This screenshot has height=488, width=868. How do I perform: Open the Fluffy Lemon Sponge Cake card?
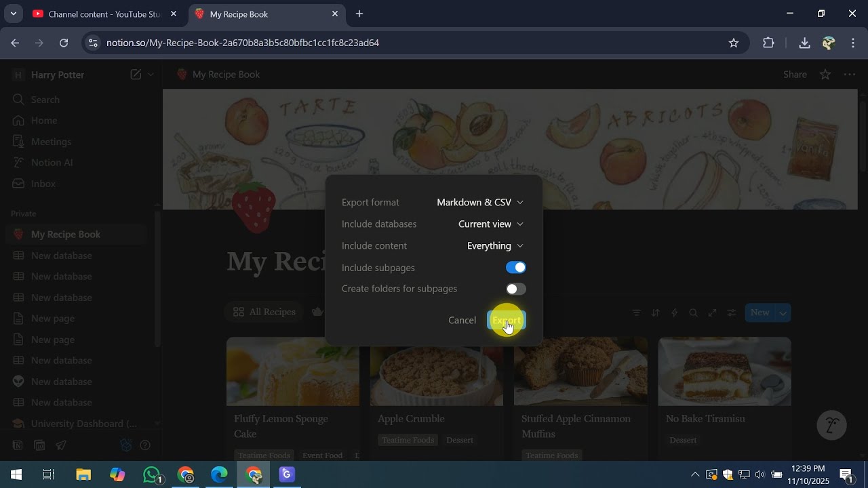coord(293,399)
